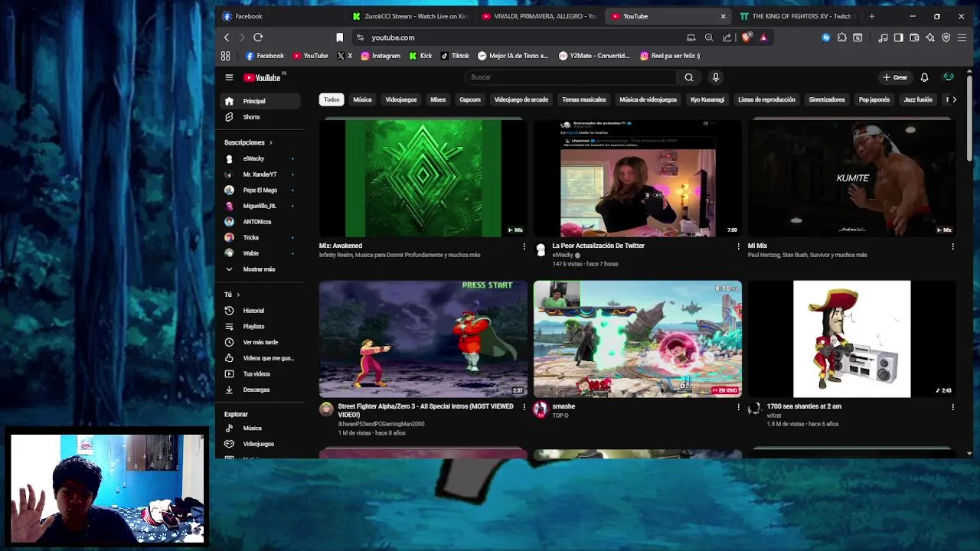This screenshot has width=980, height=551.
Task: Open the Brave VPN shield icon
Action: click(946, 37)
